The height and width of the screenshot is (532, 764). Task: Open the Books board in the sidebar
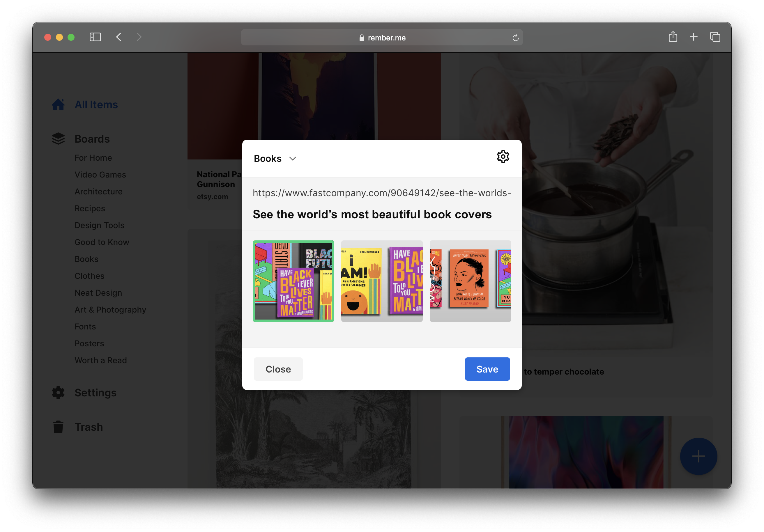[86, 259]
